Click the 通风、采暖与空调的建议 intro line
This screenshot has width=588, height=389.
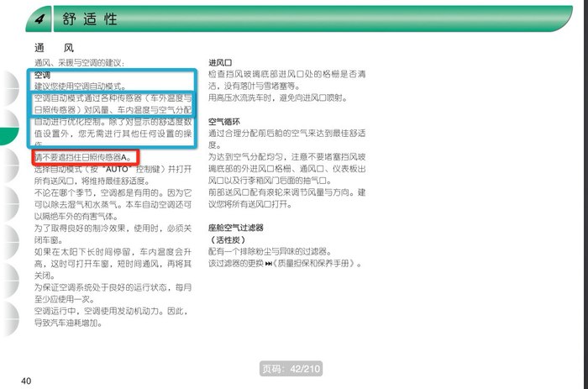tap(79, 63)
